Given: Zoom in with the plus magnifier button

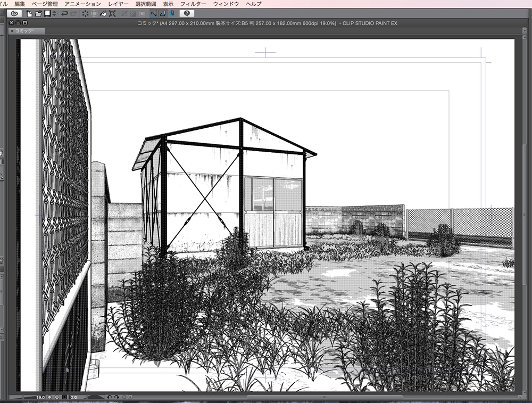Looking at the screenshot, I should [x=57, y=397].
